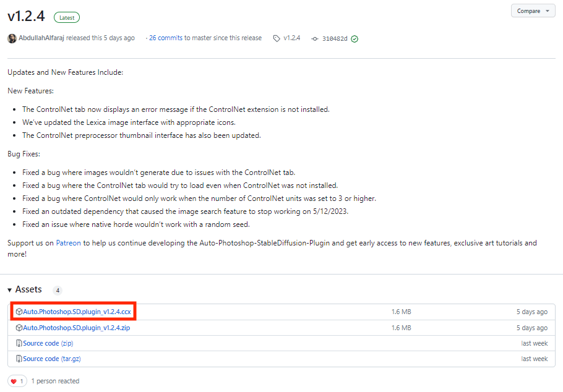Click package icon for the .zip asset
The height and width of the screenshot is (392, 563).
[19, 328]
